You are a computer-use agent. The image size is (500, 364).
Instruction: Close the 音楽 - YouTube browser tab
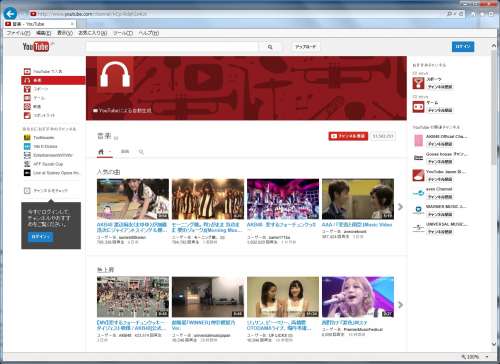coord(72,24)
